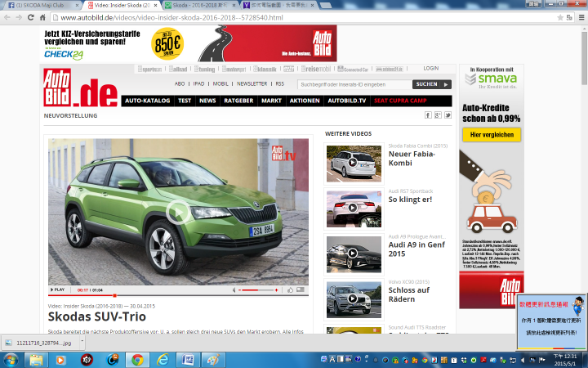
Task: Focus the Suchbegriff search input field
Action: 354,84
